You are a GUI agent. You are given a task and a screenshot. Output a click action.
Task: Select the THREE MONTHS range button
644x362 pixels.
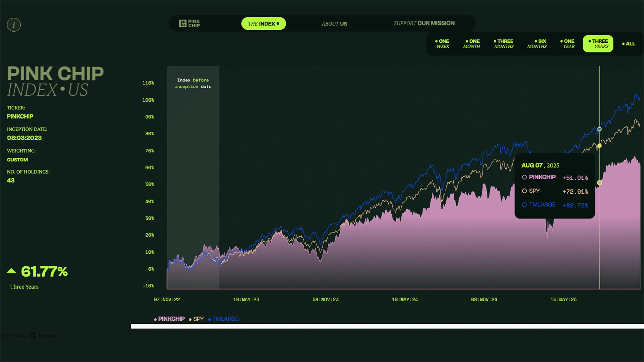coord(504,44)
